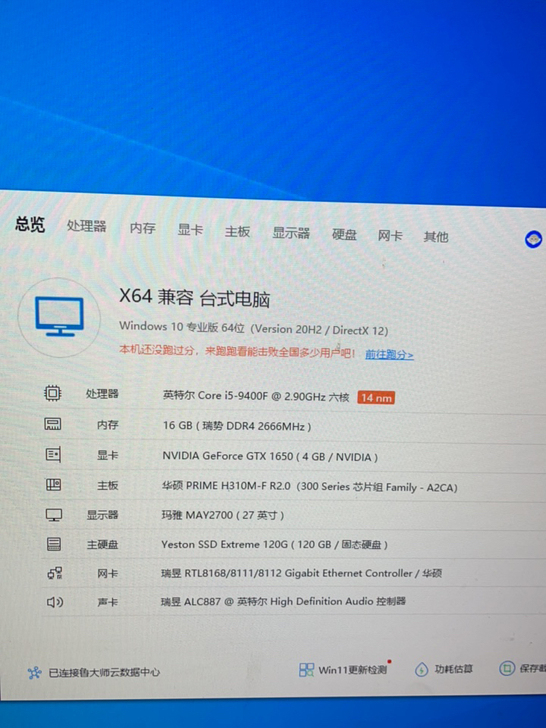Image resolution: width=546 pixels, height=728 pixels.
Task: Click the Windows 10 专业版 64位 version text
Action: pyautogui.click(x=254, y=328)
